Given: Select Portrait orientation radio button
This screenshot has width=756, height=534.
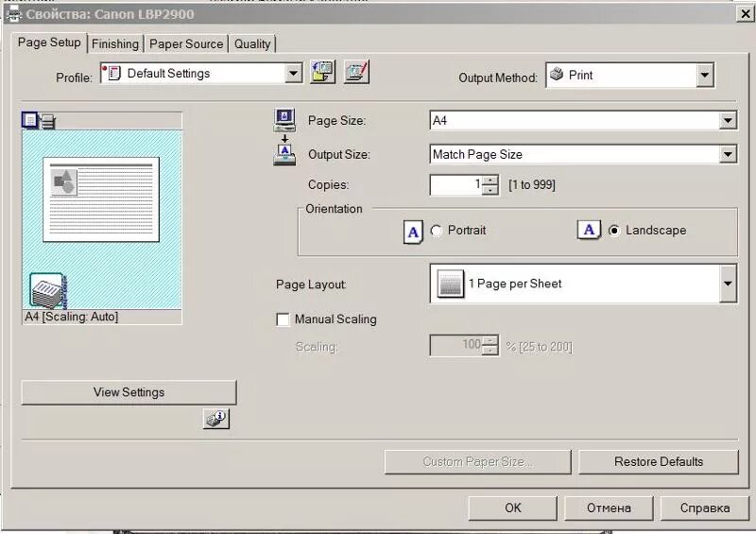Looking at the screenshot, I should [x=437, y=231].
